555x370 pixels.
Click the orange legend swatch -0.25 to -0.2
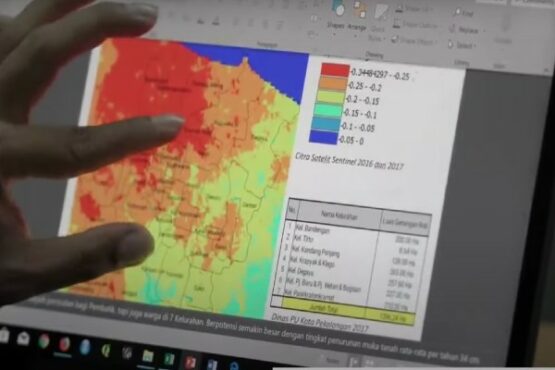pyautogui.click(x=332, y=84)
